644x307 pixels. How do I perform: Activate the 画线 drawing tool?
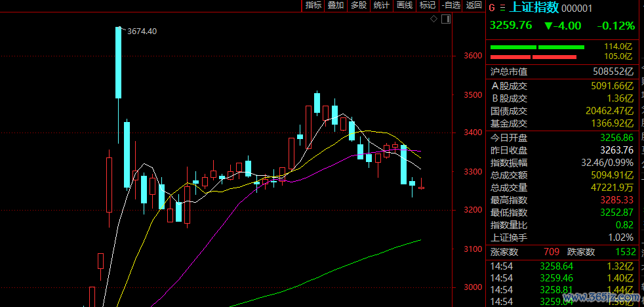(x=404, y=5)
